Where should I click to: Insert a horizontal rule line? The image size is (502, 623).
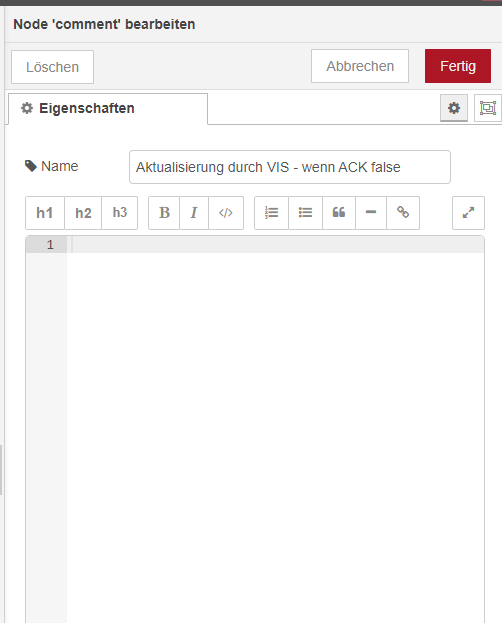[x=371, y=213]
